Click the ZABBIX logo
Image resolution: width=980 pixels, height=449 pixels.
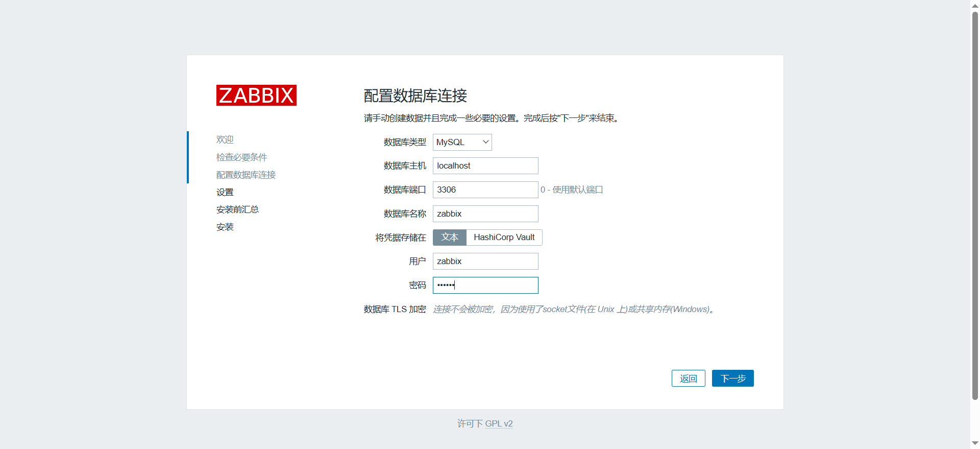pyautogui.click(x=256, y=96)
